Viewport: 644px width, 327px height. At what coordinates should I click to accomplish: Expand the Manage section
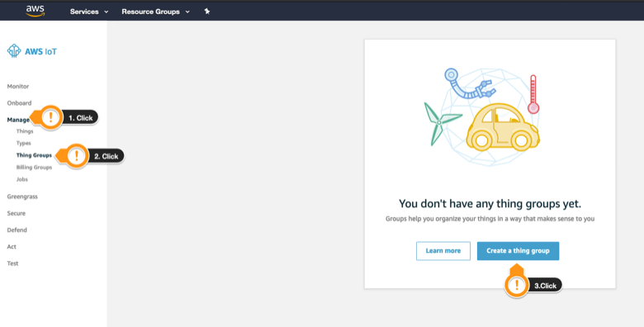point(18,120)
